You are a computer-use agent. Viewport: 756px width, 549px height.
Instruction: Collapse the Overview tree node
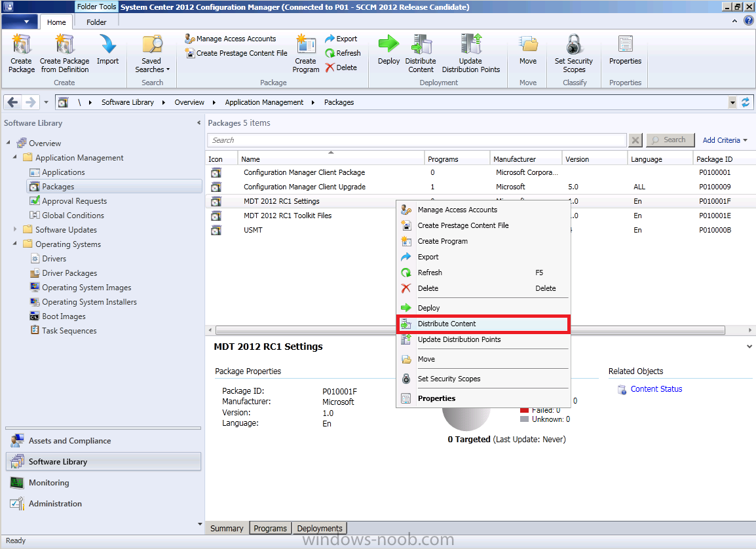coord(9,143)
